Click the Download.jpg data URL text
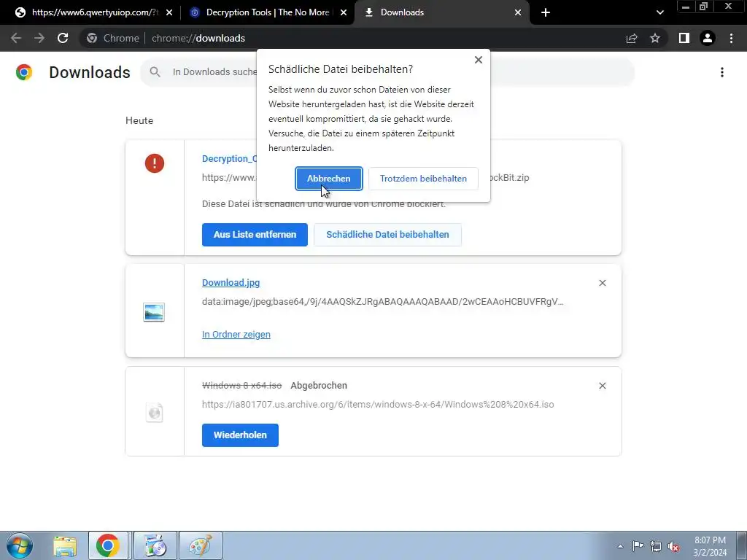This screenshot has height=560, width=747. (382, 302)
